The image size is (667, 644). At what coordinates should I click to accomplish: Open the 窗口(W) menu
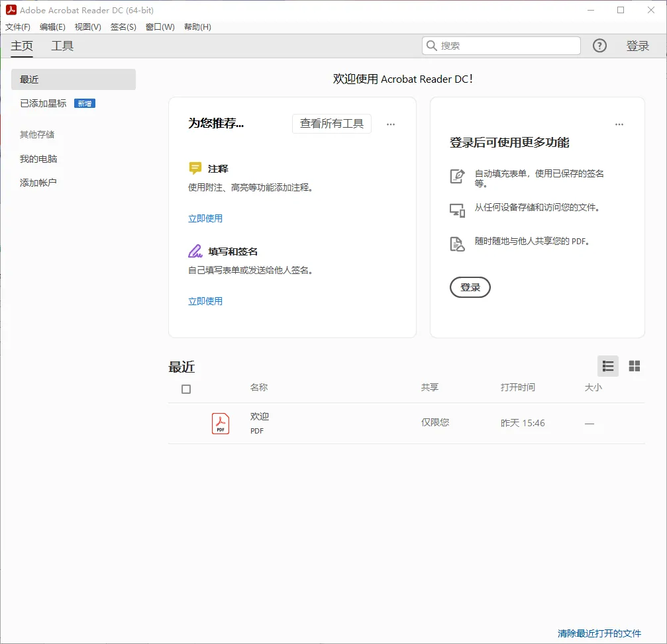(160, 26)
